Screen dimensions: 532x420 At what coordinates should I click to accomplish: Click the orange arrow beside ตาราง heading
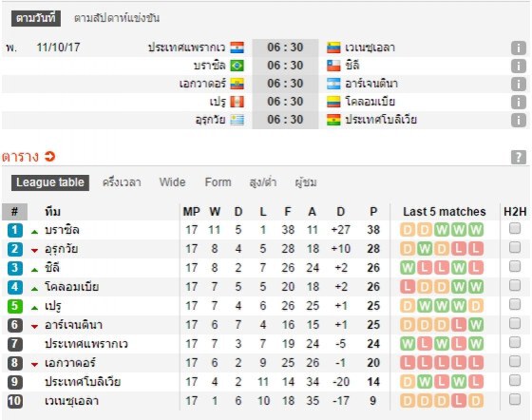point(49,157)
